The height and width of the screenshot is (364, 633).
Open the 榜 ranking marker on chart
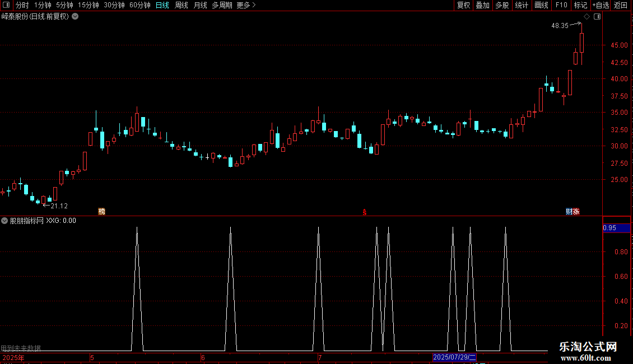coord(102,212)
